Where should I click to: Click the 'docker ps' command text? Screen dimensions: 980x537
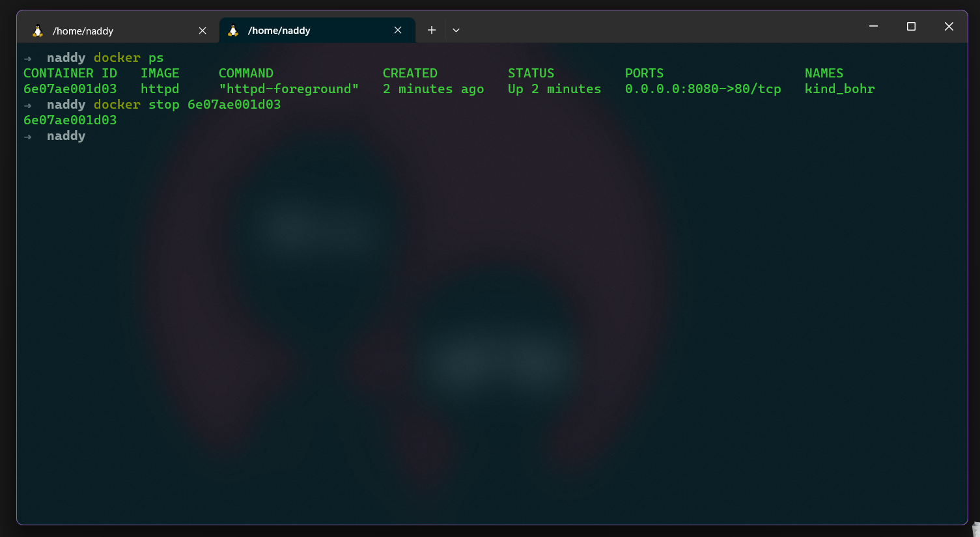click(129, 58)
